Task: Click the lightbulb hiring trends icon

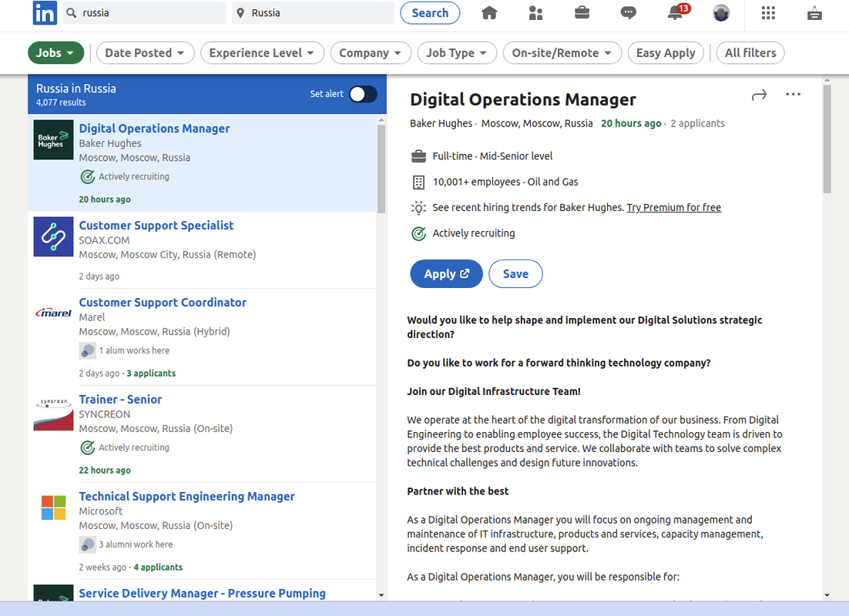Action: click(x=418, y=208)
